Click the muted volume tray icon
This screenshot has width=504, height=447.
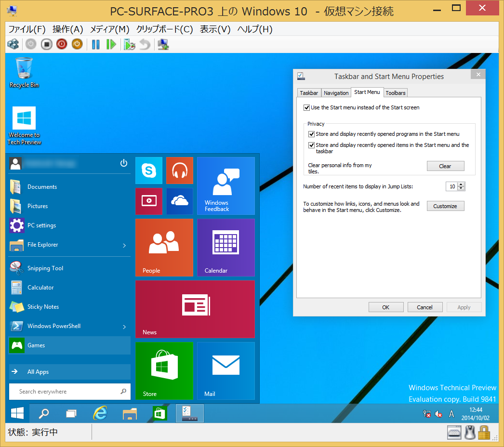pos(438,414)
